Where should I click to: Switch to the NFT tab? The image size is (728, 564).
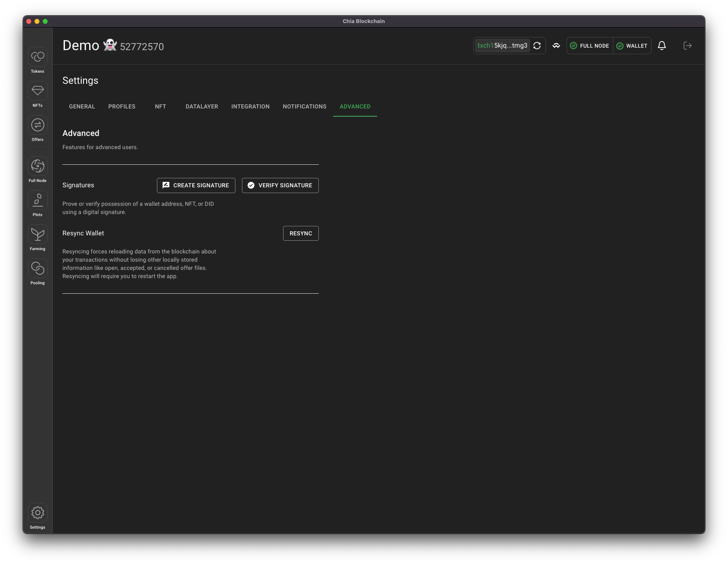(161, 106)
